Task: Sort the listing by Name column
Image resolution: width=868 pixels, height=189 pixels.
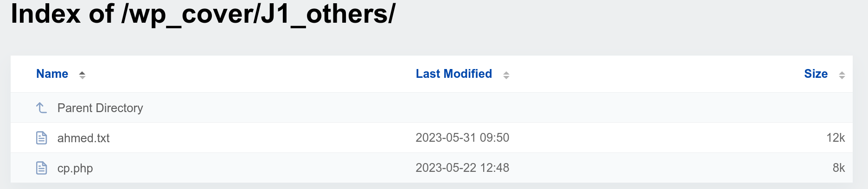Action: pyautogui.click(x=52, y=74)
